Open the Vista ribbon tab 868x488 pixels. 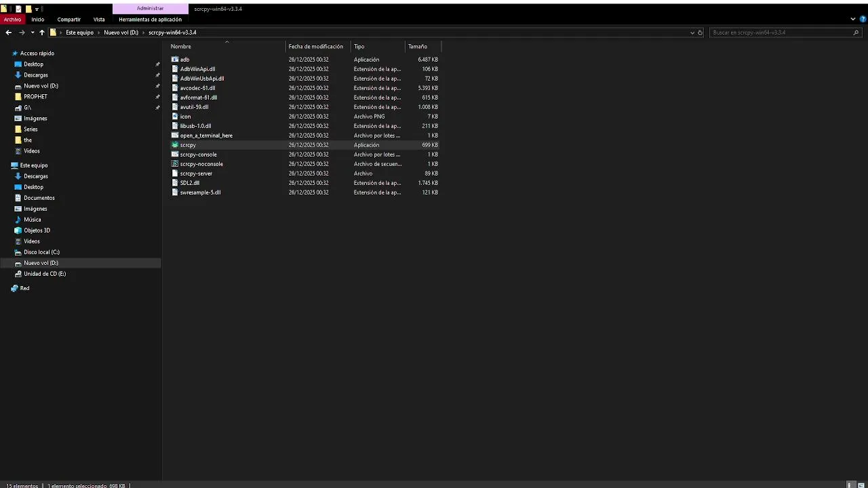(x=99, y=20)
